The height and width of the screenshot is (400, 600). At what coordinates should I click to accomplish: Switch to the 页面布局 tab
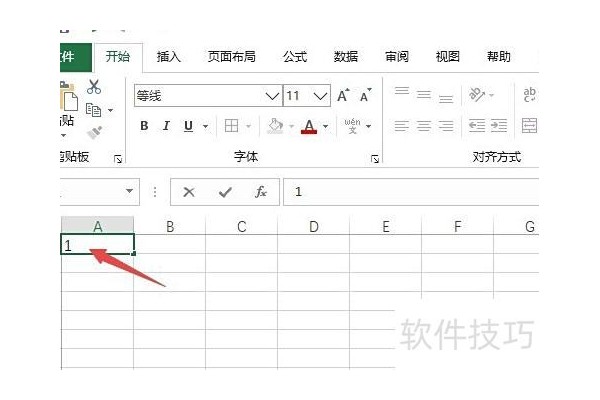(x=232, y=57)
